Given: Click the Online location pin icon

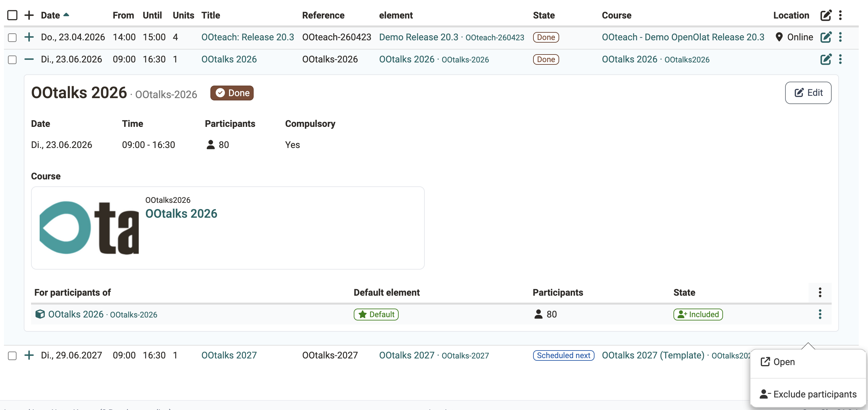Looking at the screenshot, I should (x=779, y=37).
